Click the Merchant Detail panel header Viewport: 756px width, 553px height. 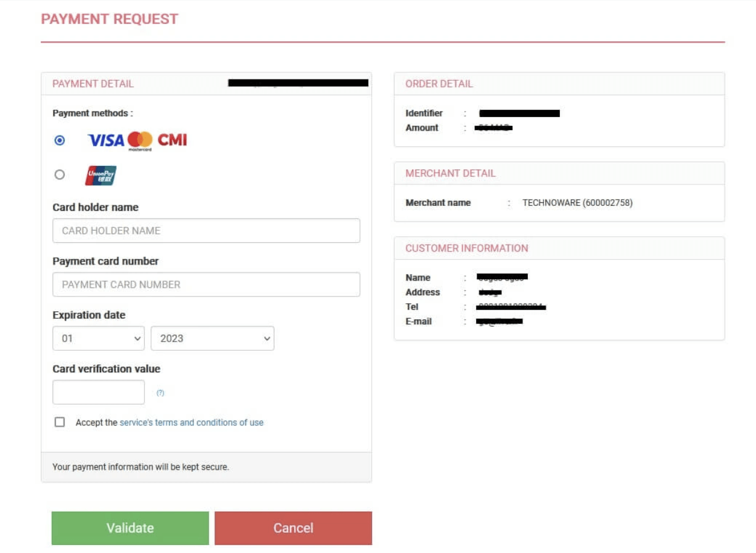(x=450, y=173)
